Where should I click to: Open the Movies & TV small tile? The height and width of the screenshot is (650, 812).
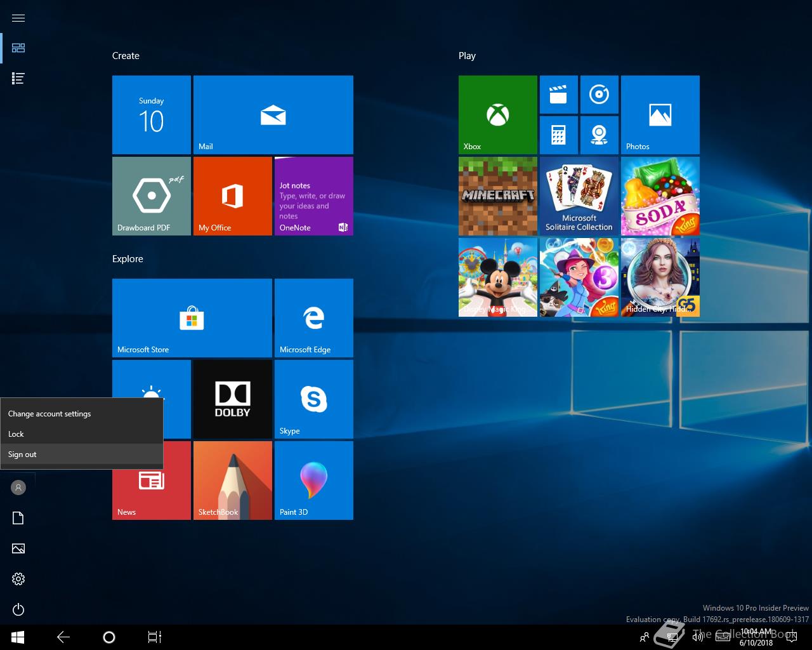click(559, 95)
